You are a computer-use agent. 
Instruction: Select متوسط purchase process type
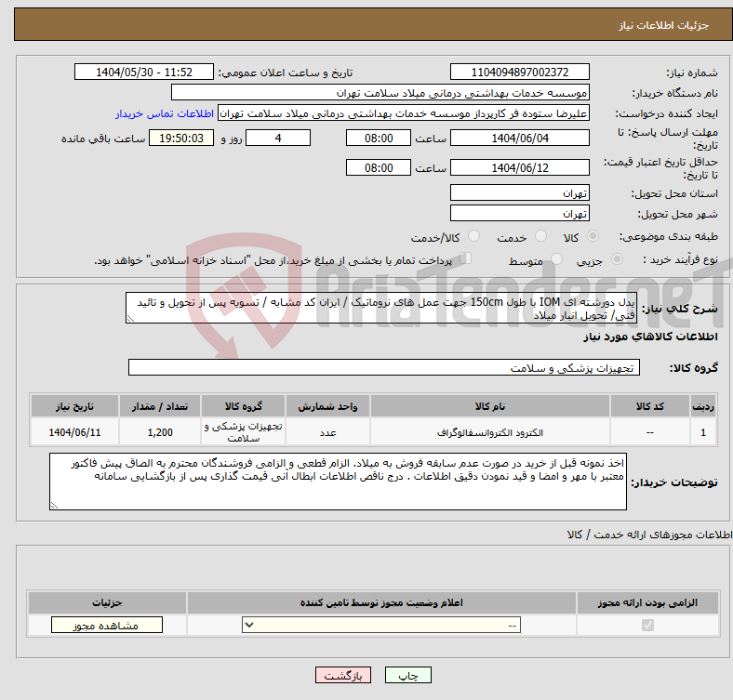(x=557, y=261)
